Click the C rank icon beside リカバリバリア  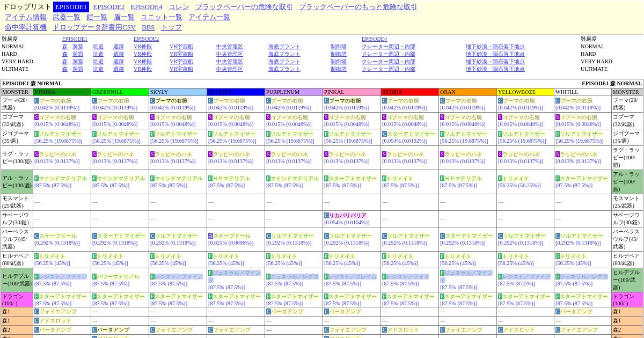coord(326,216)
